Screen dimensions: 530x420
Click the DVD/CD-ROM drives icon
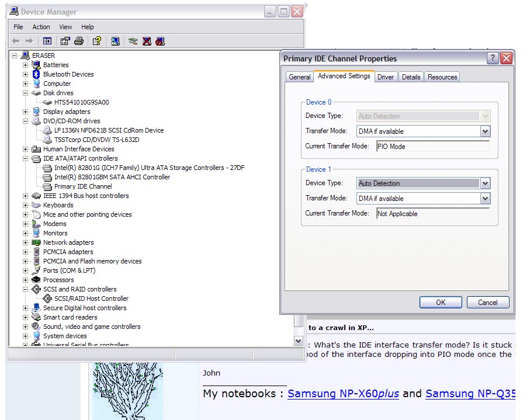point(36,121)
